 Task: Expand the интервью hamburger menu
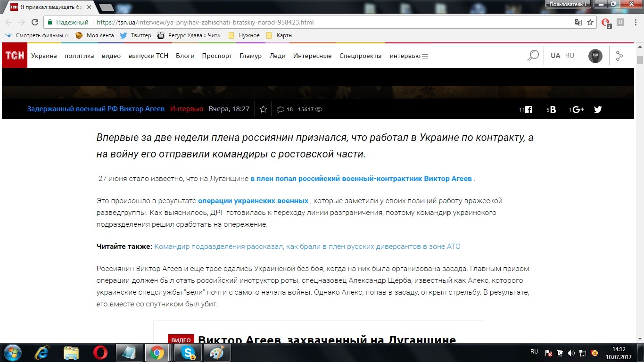click(x=425, y=56)
